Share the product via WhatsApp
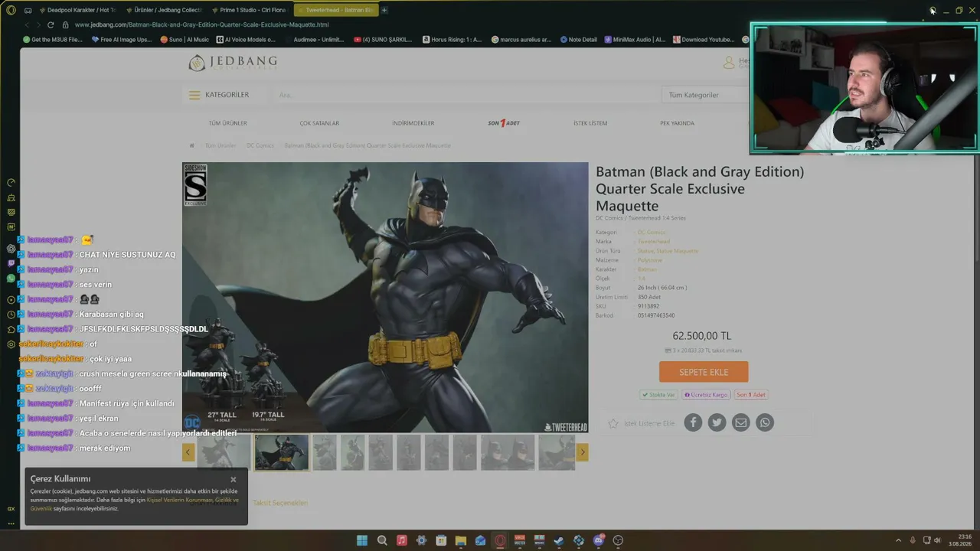This screenshot has height=551, width=980. (x=765, y=422)
